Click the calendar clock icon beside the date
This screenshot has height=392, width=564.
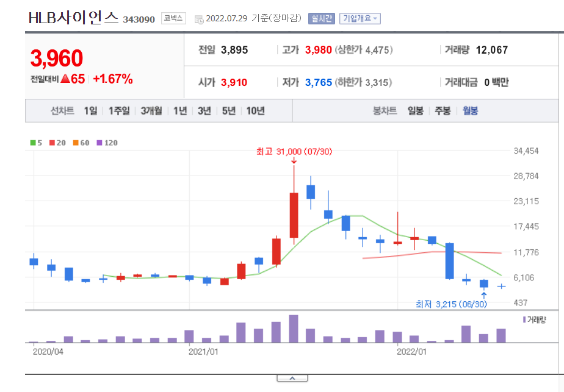click(199, 20)
